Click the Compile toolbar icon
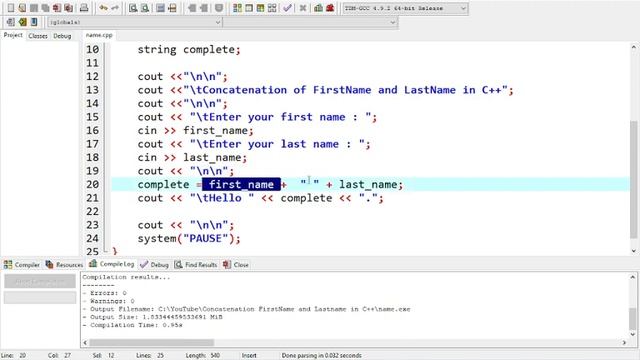The height and width of the screenshot is (360, 640). click(237, 8)
